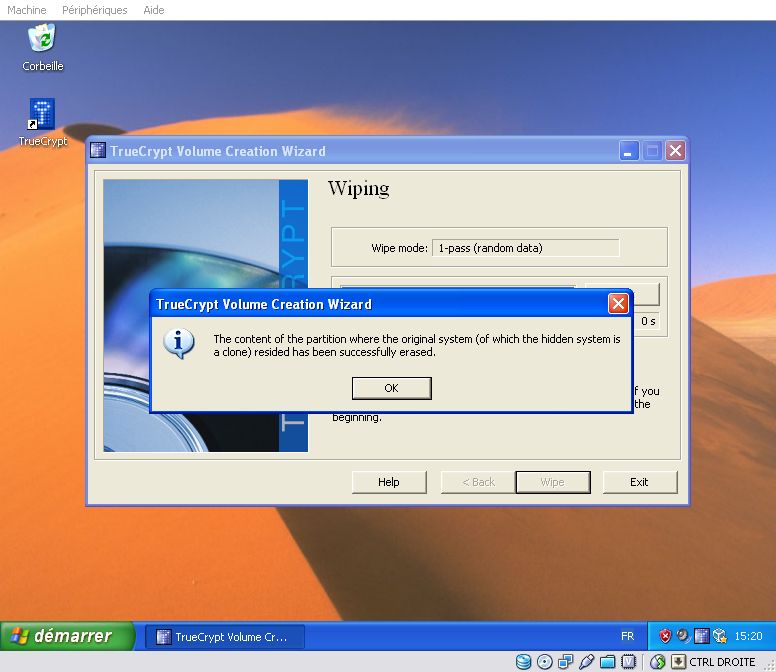This screenshot has height=672, width=776.
Task: Click OK in the erase confirmation dialog
Action: pyautogui.click(x=391, y=388)
